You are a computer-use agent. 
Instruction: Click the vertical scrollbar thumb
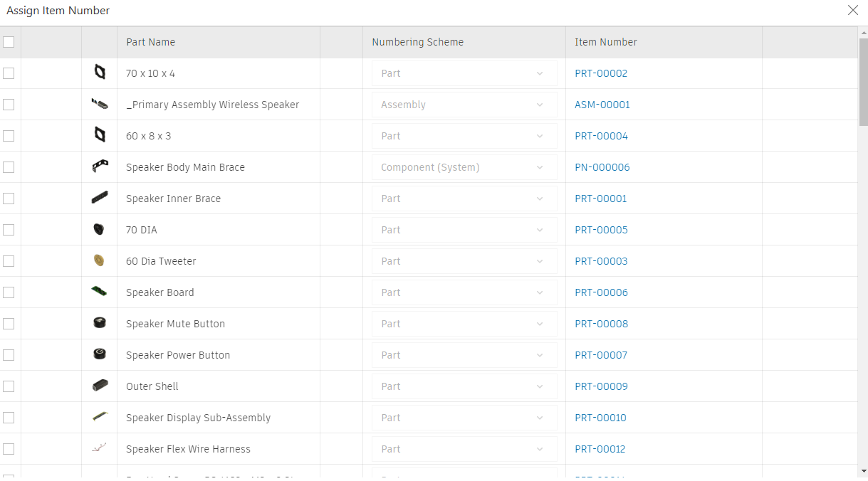click(x=863, y=82)
